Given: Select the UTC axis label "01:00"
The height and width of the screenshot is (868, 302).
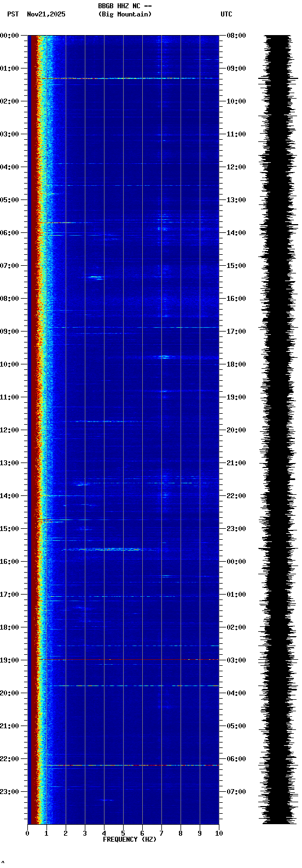Looking at the screenshot, I should click(236, 595).
